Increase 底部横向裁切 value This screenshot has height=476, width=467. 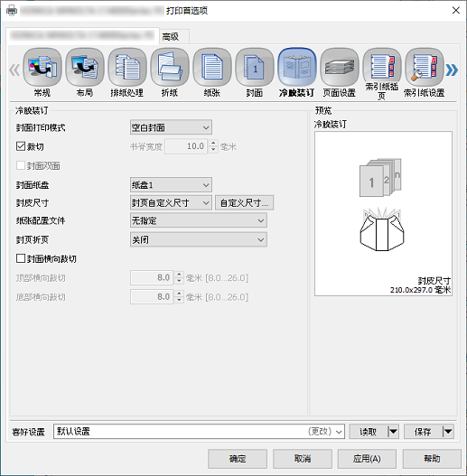pyautogui.click(x=179, y=294)
